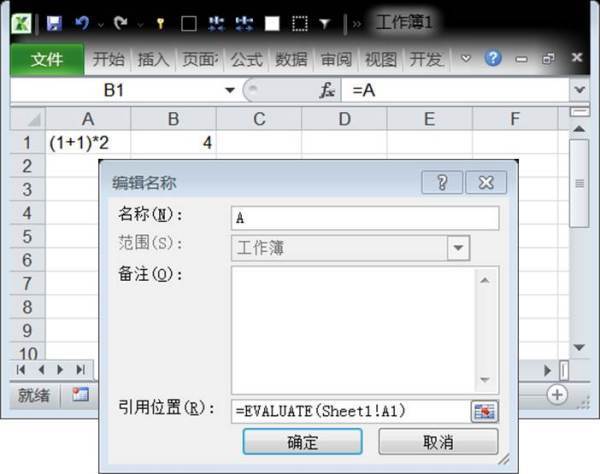Click the 名称 name input field
Screen dimensions: 600x474
(364, 217)
